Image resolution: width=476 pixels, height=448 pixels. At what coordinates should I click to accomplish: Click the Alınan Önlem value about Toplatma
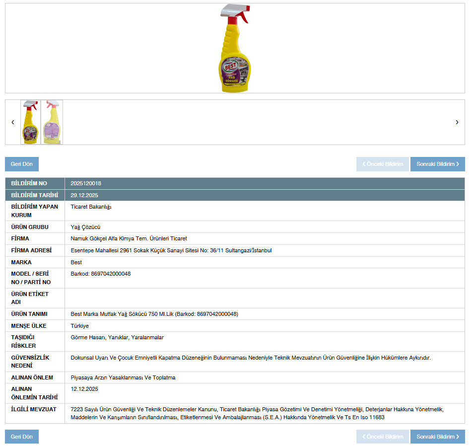click(x=123, y=377)
